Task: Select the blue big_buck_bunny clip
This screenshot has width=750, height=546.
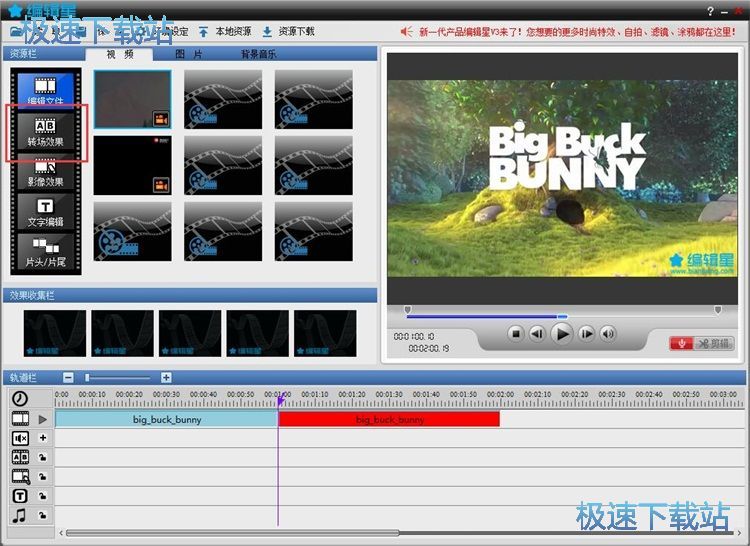Action: coord(166,419)
